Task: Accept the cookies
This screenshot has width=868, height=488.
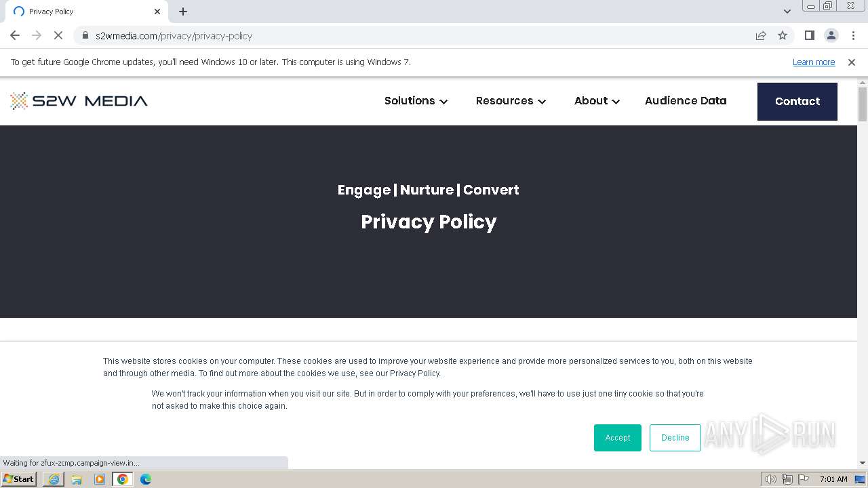Action: [618, 438]
